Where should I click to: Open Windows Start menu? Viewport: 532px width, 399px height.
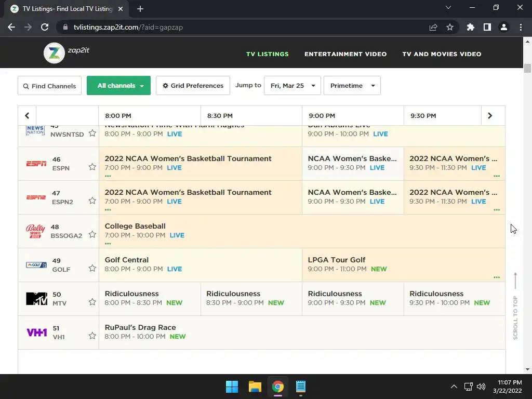tap(232, 387)
